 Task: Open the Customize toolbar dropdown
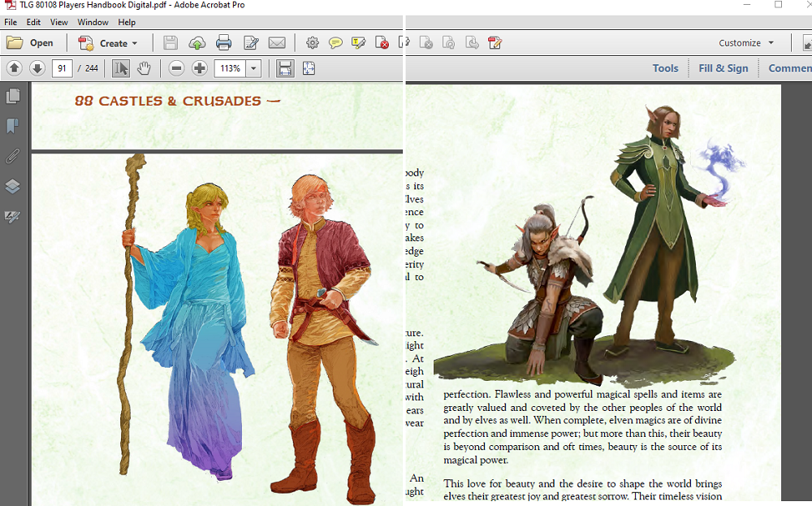click(x=746, y=43)
